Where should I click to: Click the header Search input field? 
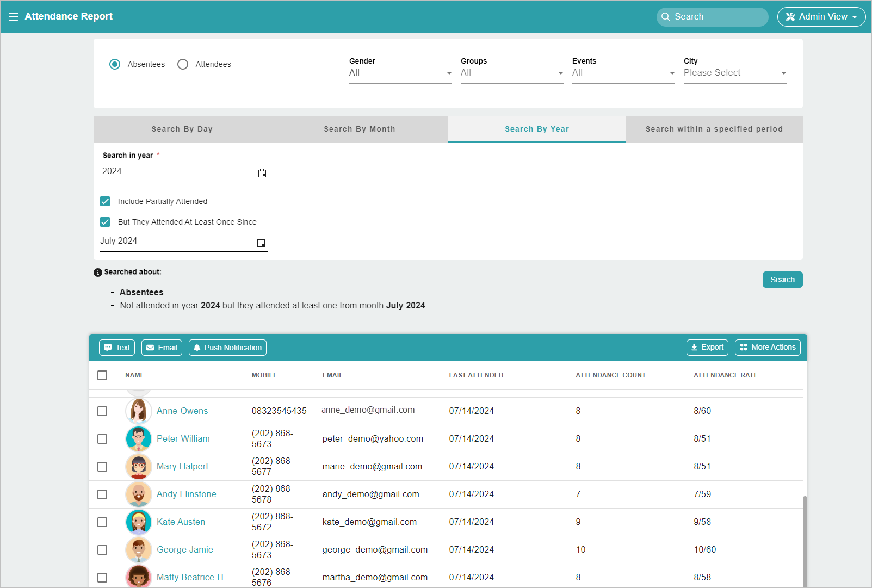713,17
